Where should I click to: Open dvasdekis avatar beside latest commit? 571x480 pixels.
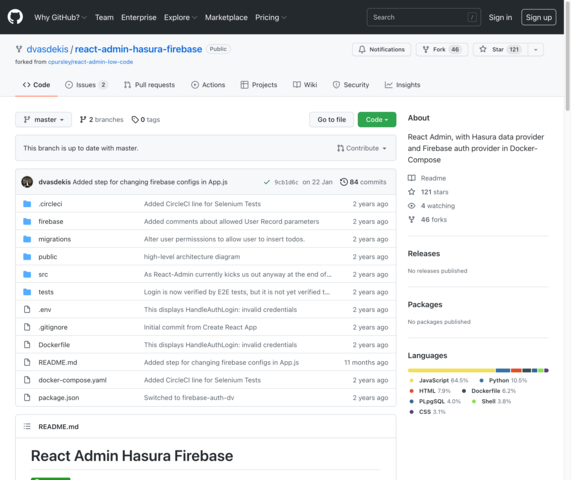point(27,182)
